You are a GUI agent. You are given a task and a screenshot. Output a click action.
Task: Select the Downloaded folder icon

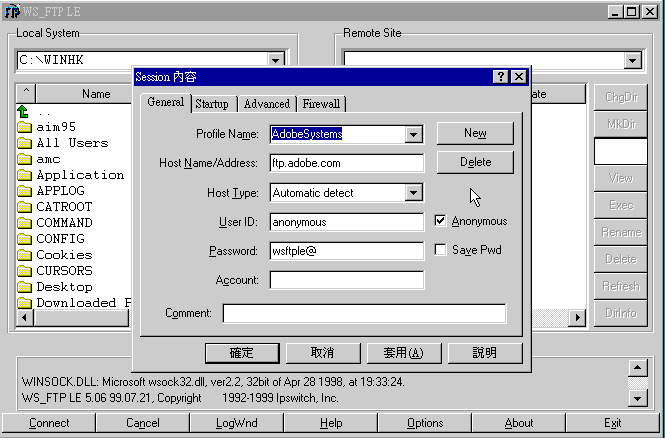[x=24, y=303]
